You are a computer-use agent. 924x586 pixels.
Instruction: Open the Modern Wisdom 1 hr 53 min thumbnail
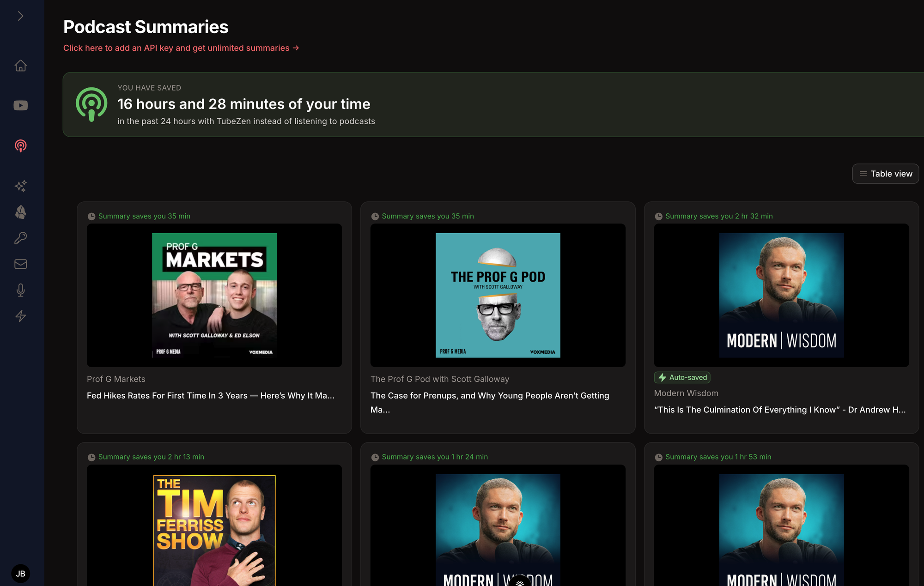tap(781, 526)
